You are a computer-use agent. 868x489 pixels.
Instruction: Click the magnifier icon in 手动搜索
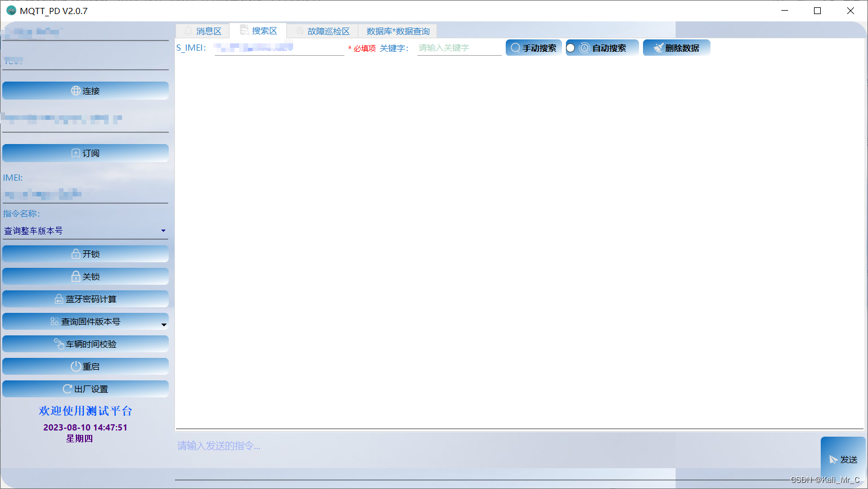(x=515, y=47)
